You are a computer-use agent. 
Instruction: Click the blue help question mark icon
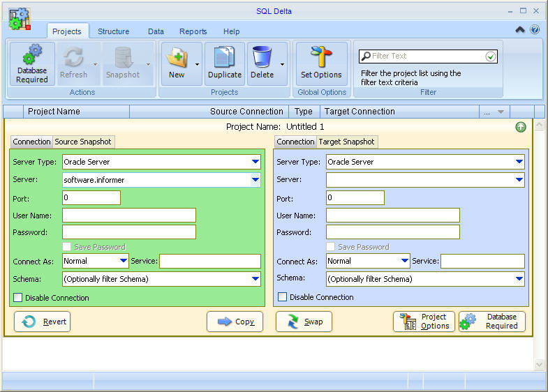(x=534, y=29)
